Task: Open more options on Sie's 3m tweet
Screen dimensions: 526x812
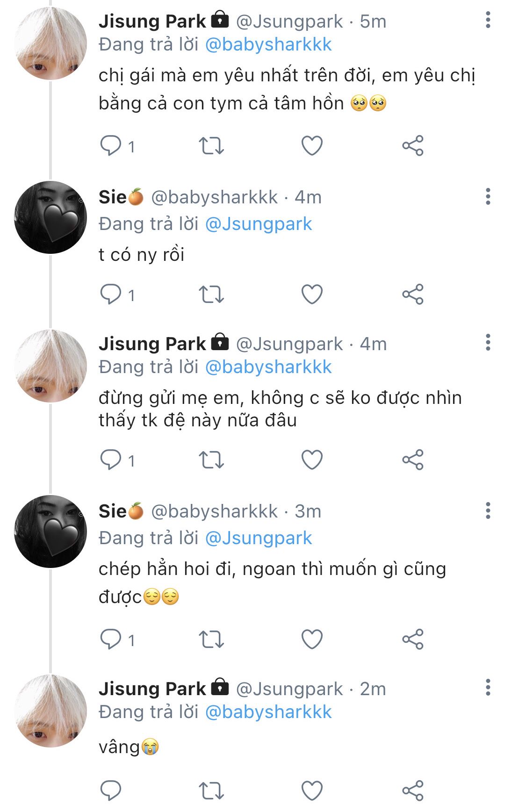Action: tap(488, 511)
